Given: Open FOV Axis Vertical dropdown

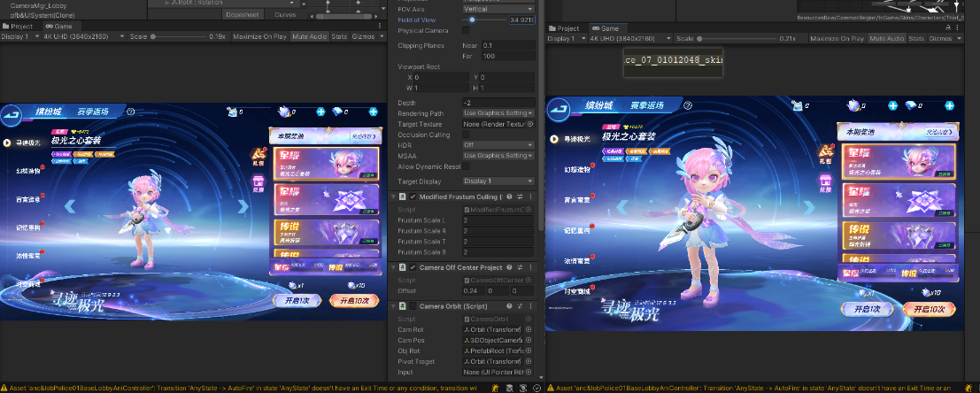Looking at the screenshot, I should coord(498,10).
